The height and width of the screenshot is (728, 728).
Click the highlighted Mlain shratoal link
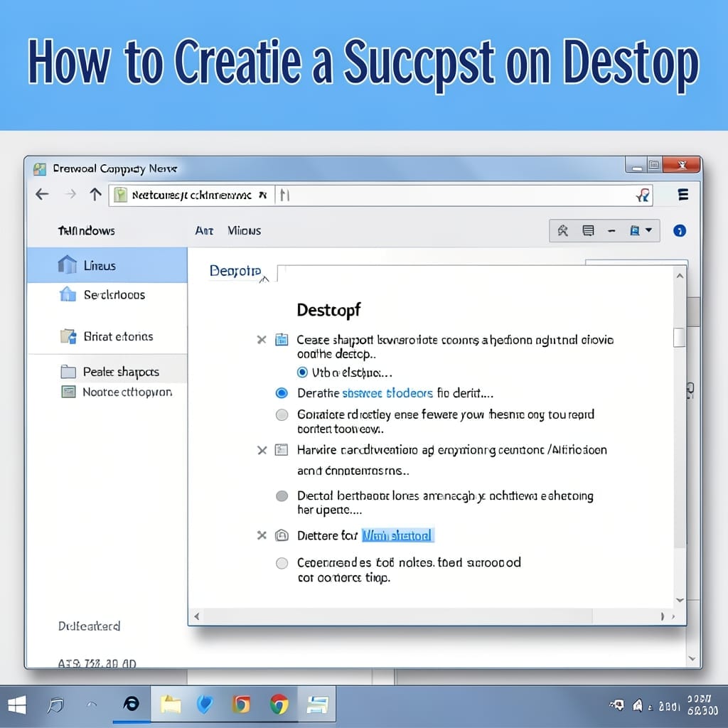pos(397,535)
